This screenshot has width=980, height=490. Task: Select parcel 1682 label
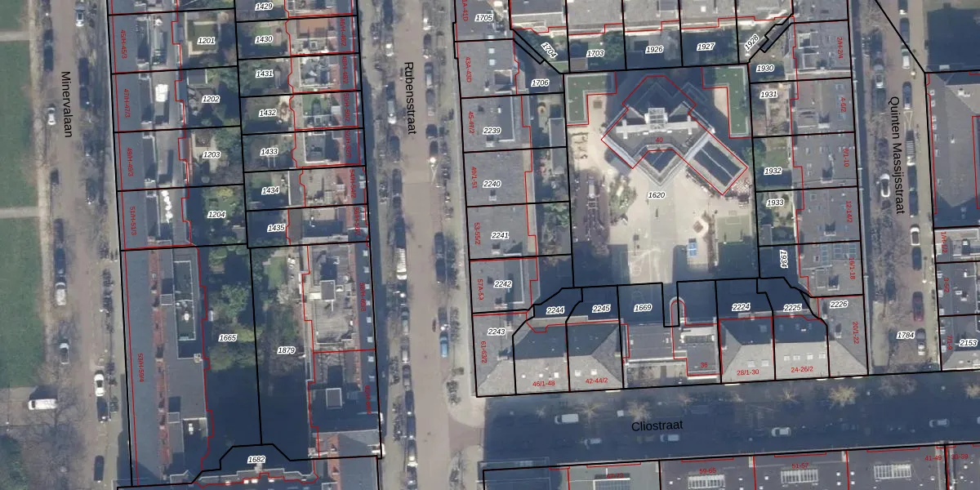pyautogui.click(x=256, y=460)
